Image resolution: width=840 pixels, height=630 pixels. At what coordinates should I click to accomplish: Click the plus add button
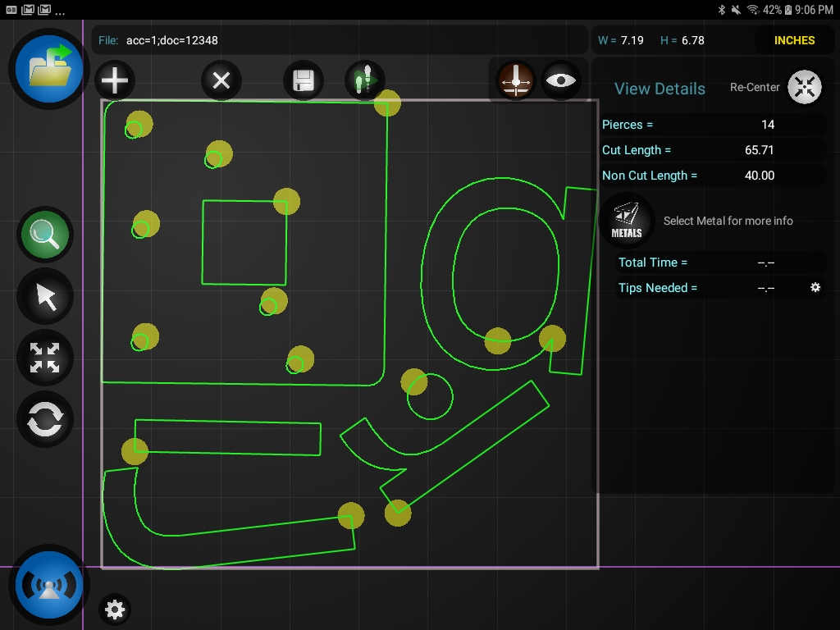point(115,80)
